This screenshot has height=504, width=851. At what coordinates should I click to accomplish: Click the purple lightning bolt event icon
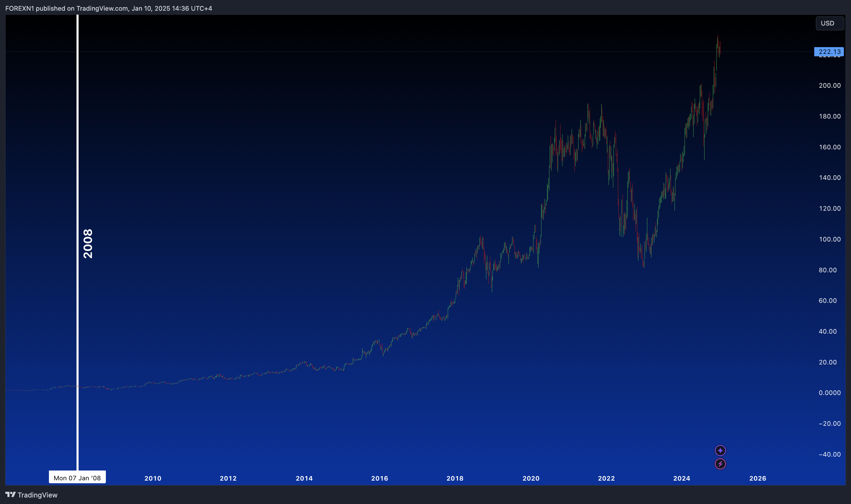click(720, 464)
